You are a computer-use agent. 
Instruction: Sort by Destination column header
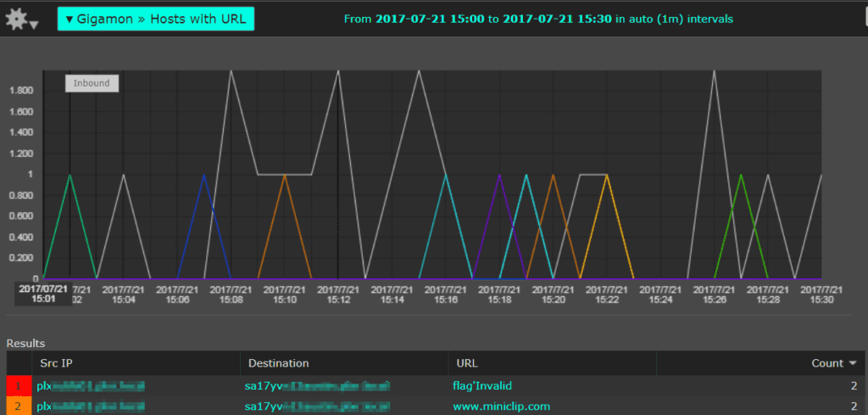(x=278, y=363)
